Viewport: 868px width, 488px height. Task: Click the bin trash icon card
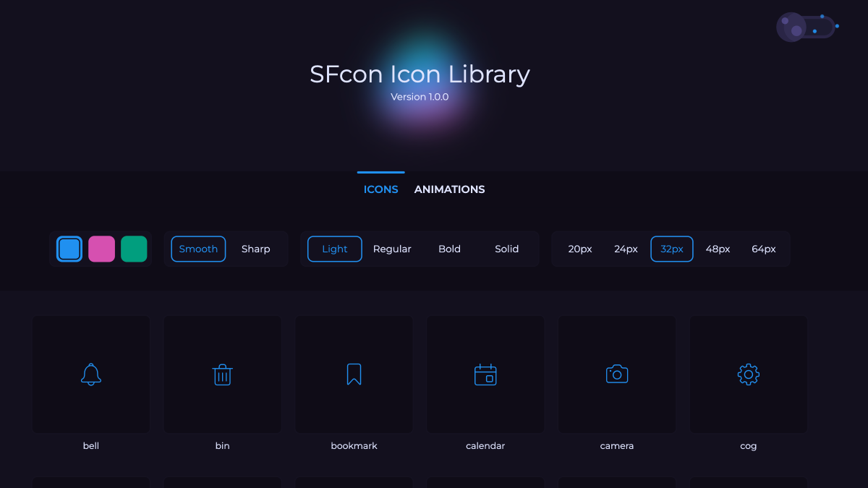coord(223,374)
